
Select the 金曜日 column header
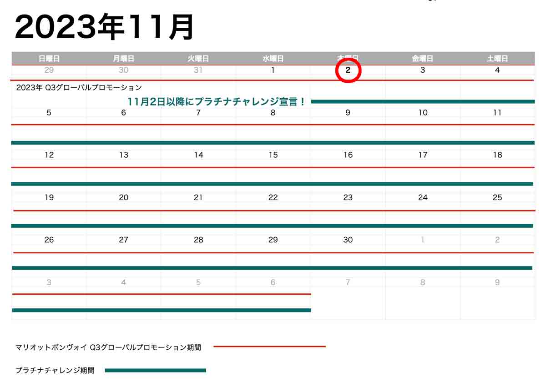pos(423,59)
